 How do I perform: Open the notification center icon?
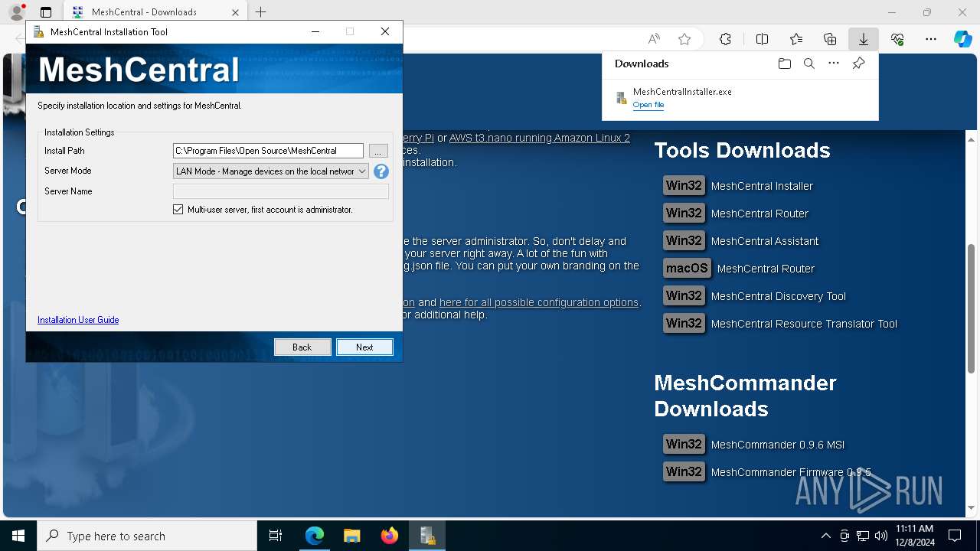coord(955,536)
